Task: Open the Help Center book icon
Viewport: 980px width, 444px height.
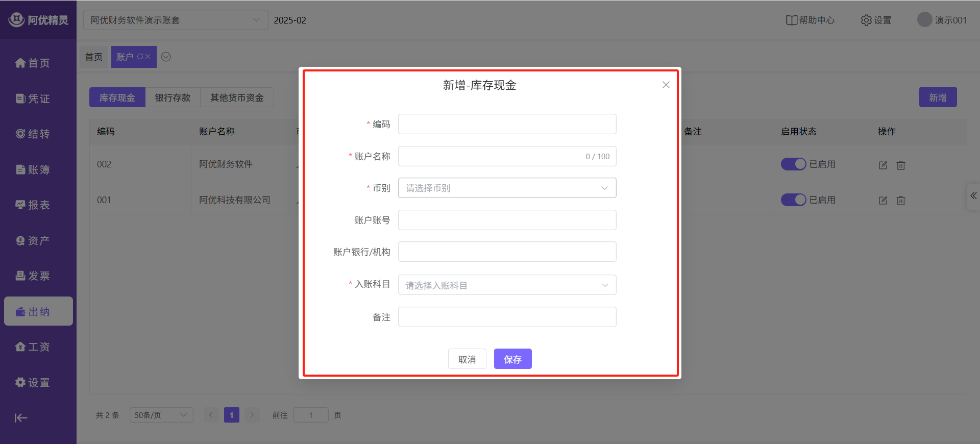Action: pyautogui.click(x=791, y=20)
